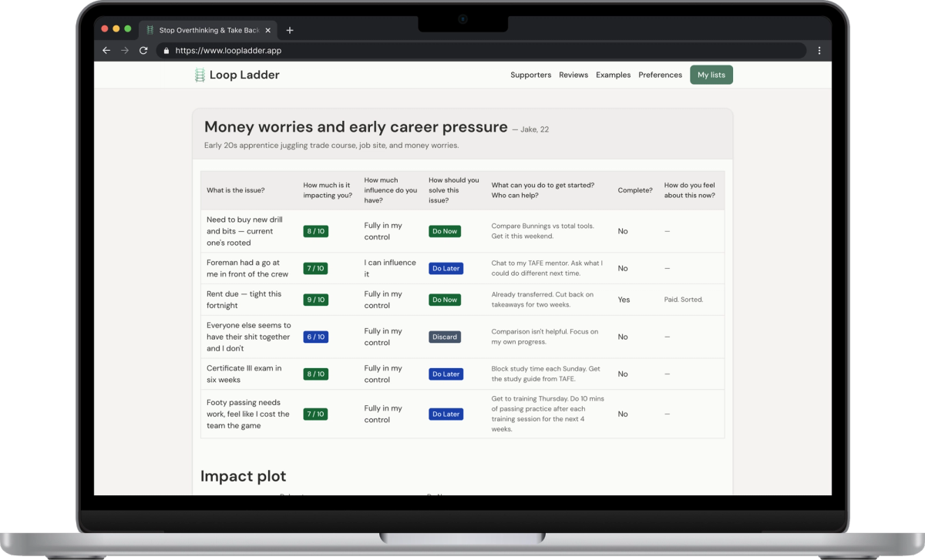This screenshot has width=925, height=560.
Task: Click the 8 / 10 badge for drill row
Action: coord(316,231)
